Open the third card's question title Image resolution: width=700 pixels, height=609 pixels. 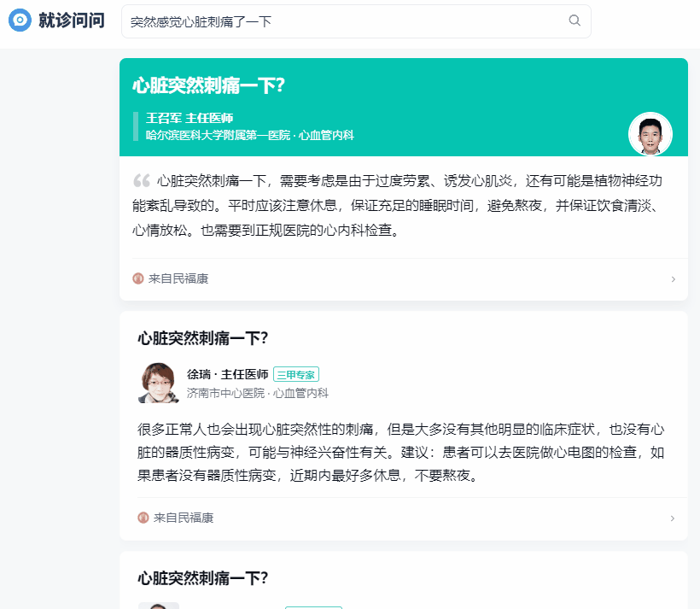click(x=203, y=578)
